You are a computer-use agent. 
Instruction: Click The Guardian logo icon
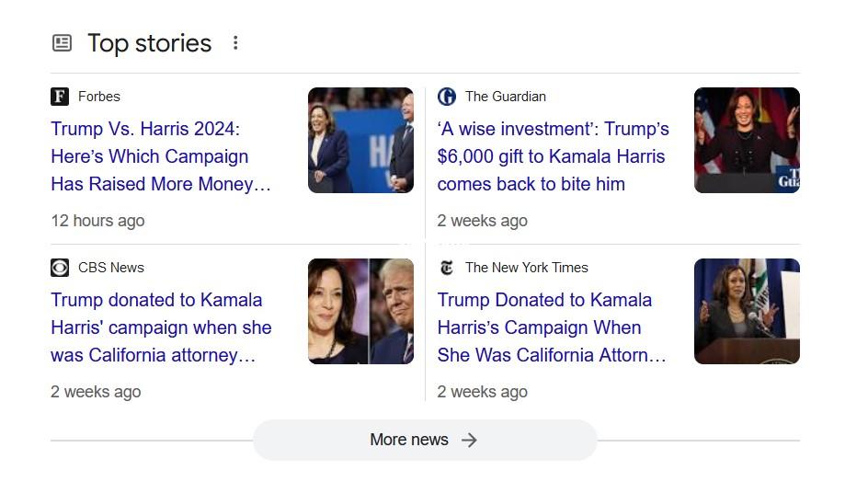point(447,97)
